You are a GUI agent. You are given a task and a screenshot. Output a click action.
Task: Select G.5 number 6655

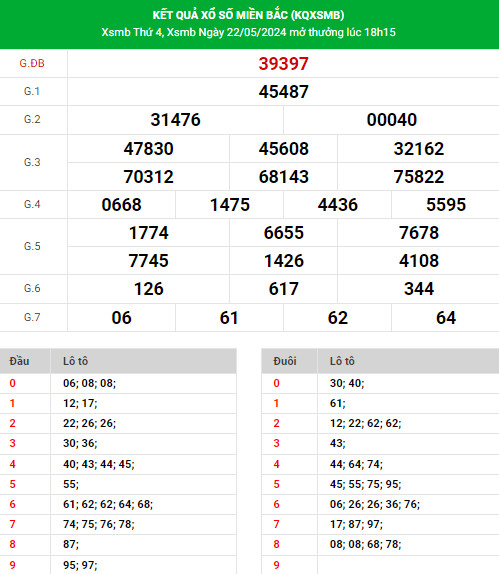[x=283, y=233]
